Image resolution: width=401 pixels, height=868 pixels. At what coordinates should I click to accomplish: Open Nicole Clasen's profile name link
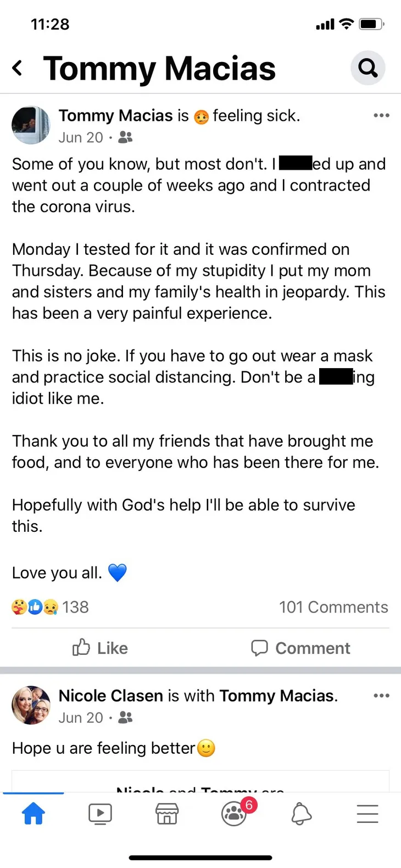coord(111,695)
